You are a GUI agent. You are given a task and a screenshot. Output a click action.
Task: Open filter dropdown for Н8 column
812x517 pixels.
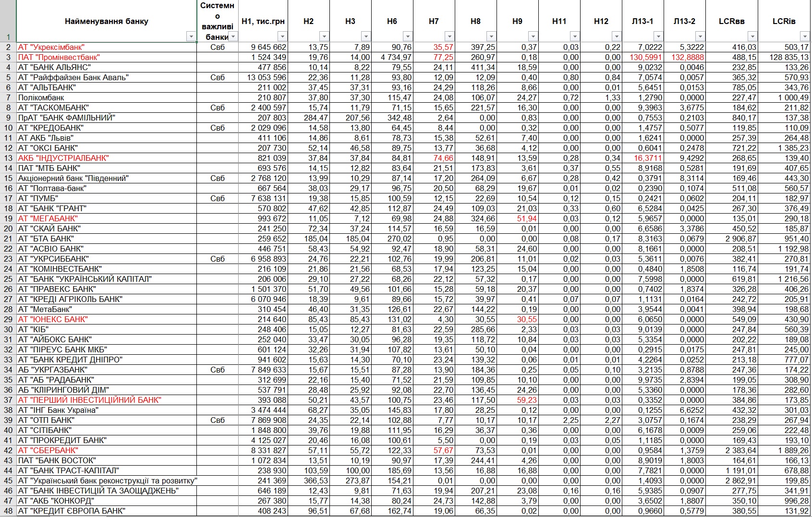pos(491,37)
